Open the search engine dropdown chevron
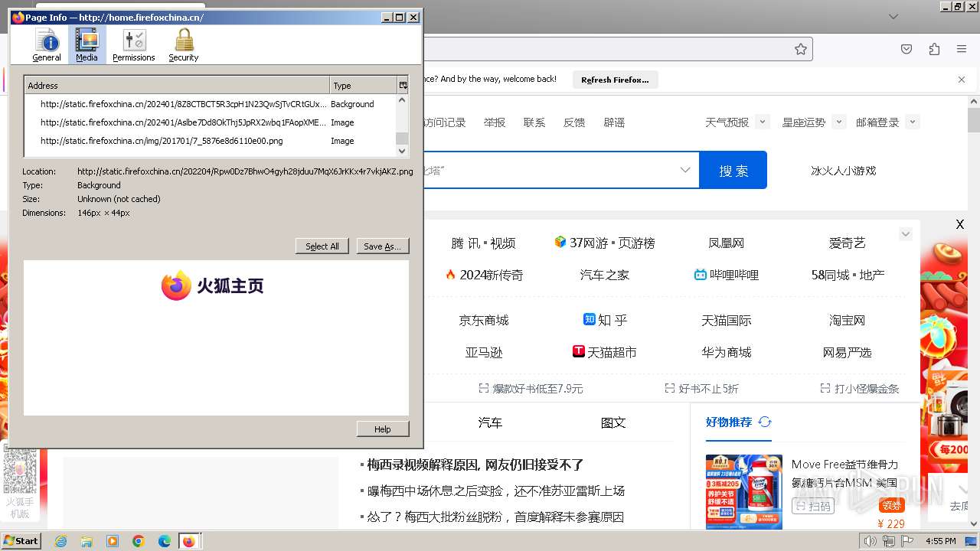The width and height of the screenshot is (980, 551). pos(685,170)
